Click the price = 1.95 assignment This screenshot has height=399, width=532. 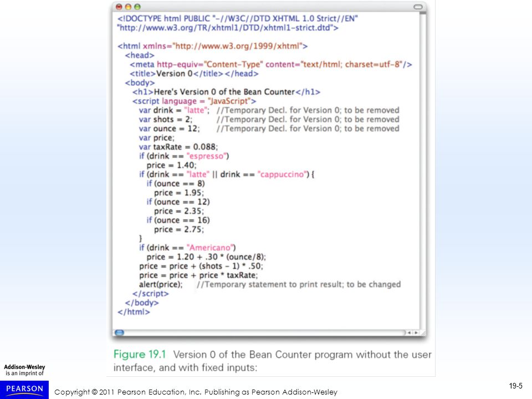(x=179, y=193)
